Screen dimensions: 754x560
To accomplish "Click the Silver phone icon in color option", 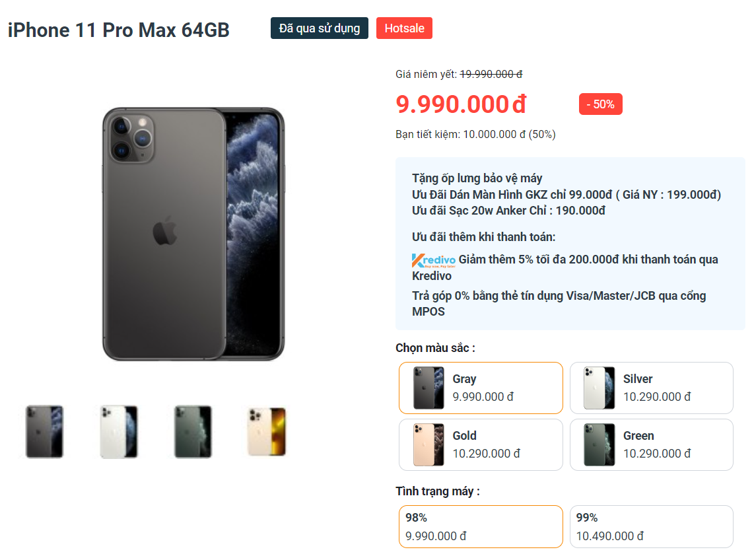I will 599,388.
